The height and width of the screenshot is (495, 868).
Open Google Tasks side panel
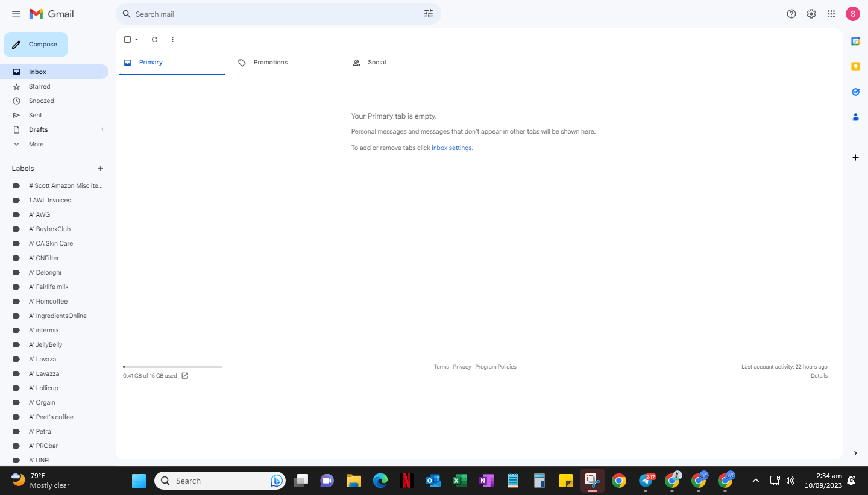pyautogui.click(x=855, y=92)
